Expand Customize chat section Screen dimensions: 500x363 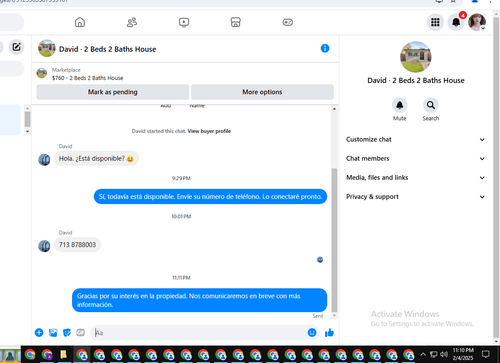coord(415,139)
